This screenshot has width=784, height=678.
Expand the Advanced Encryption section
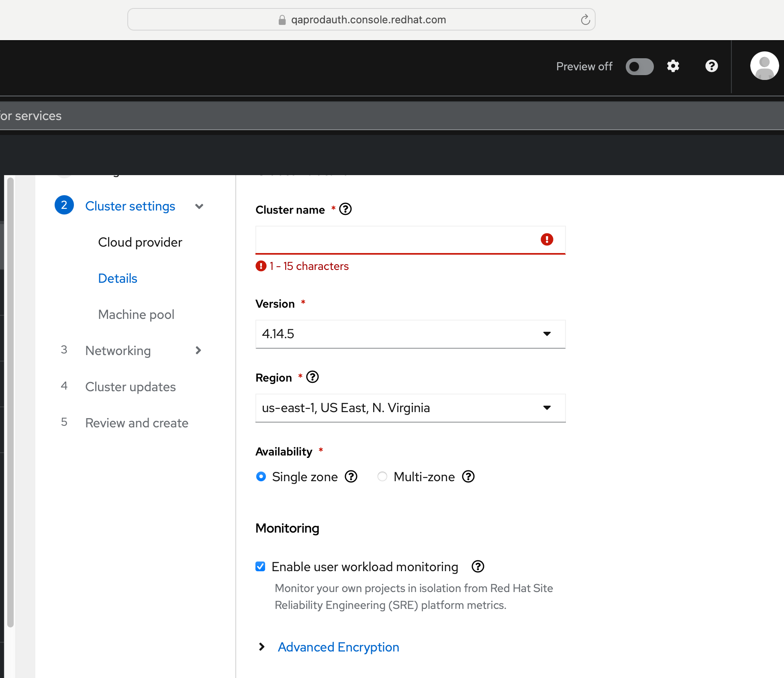tap(338, 647)
